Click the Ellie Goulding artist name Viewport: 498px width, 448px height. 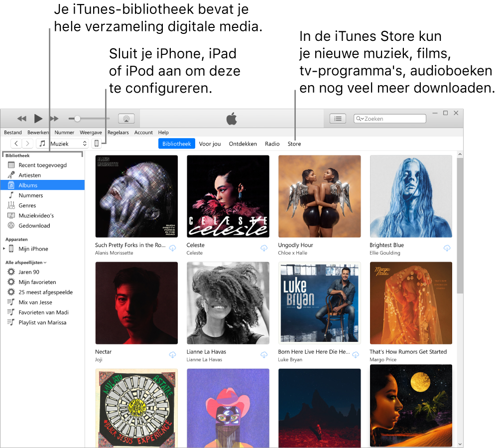coord(385,253)
